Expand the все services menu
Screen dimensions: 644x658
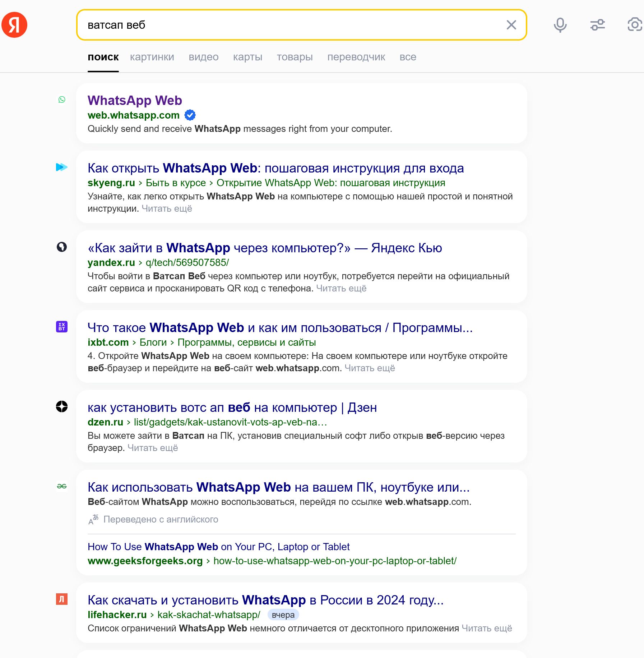click(x=408, y=57)
